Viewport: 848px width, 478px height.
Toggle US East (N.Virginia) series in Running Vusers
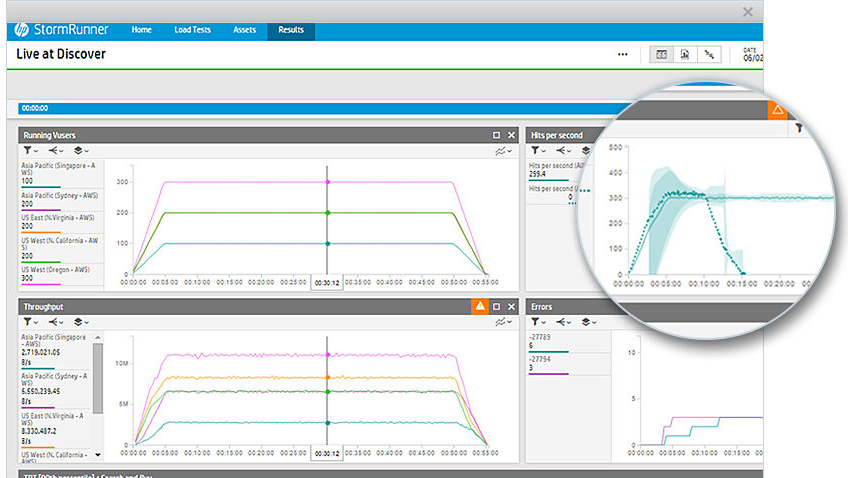(x=60, y=222)
